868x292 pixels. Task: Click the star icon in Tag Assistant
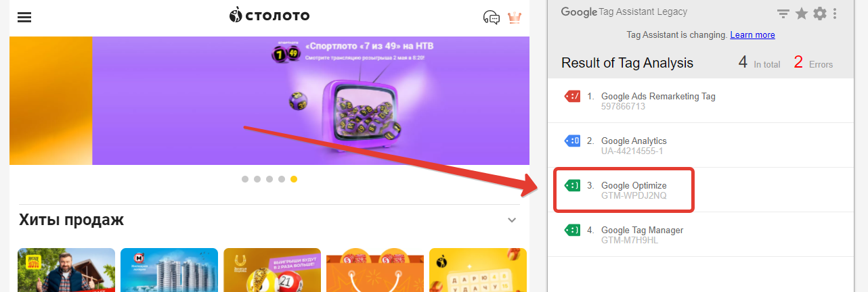pos(802,13)
